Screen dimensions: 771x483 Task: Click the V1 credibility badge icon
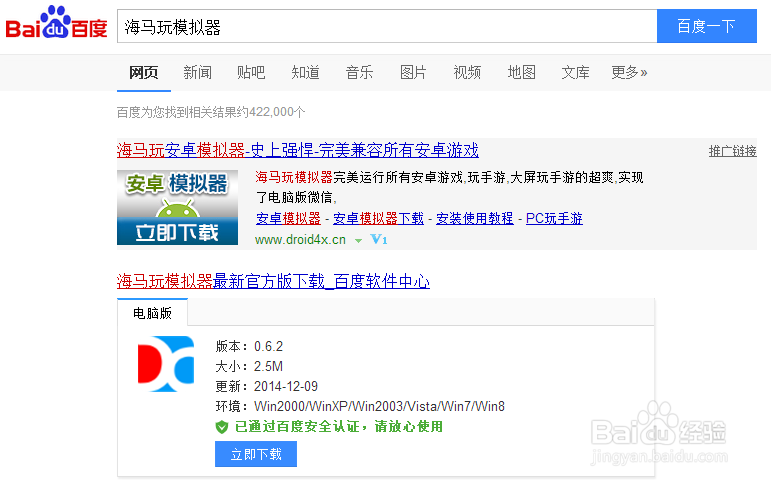pos(379,240)
